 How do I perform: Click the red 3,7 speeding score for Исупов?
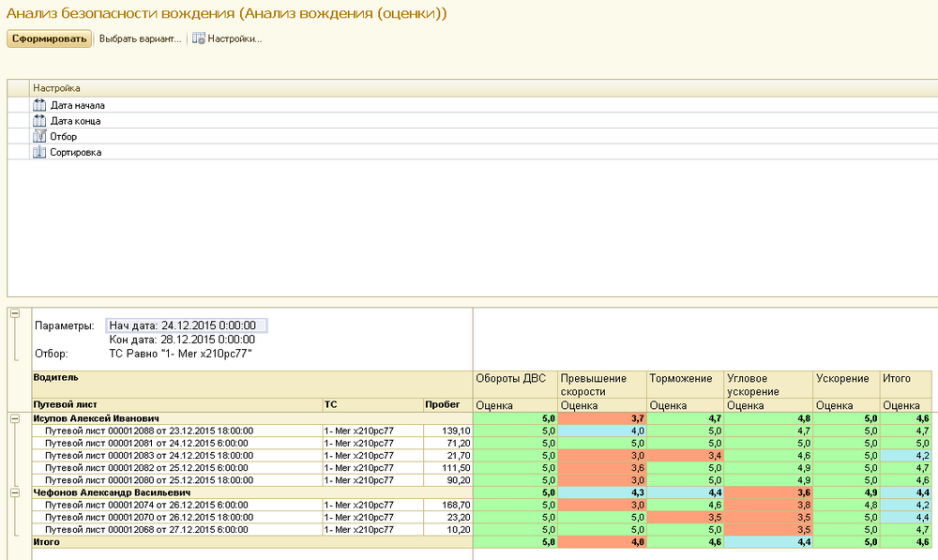click(602, 418)
